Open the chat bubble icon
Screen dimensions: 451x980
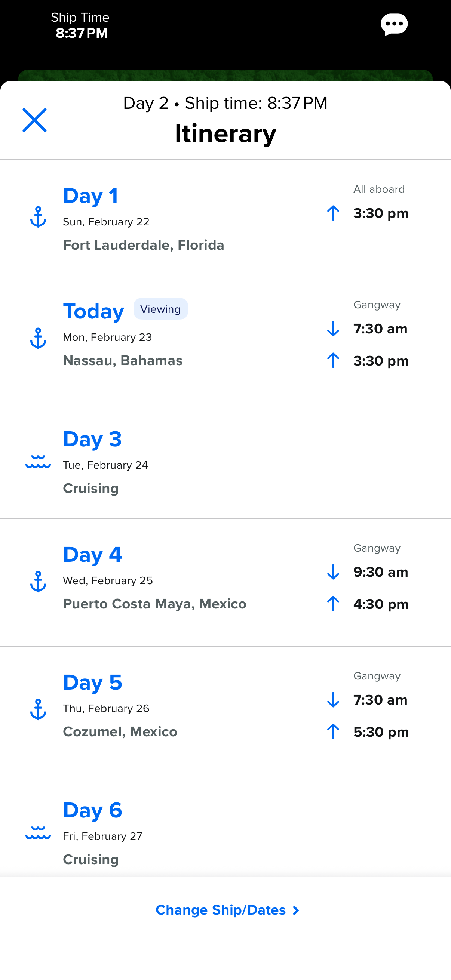click(x=394, y=25)
